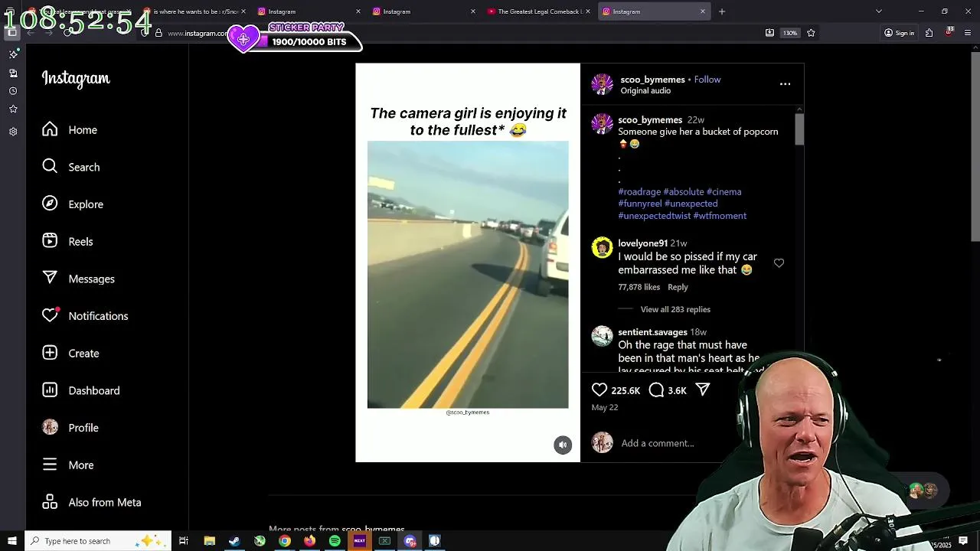Open File Explorer from taskbar
Screen dimensions: 980x551
pos(209,541)
